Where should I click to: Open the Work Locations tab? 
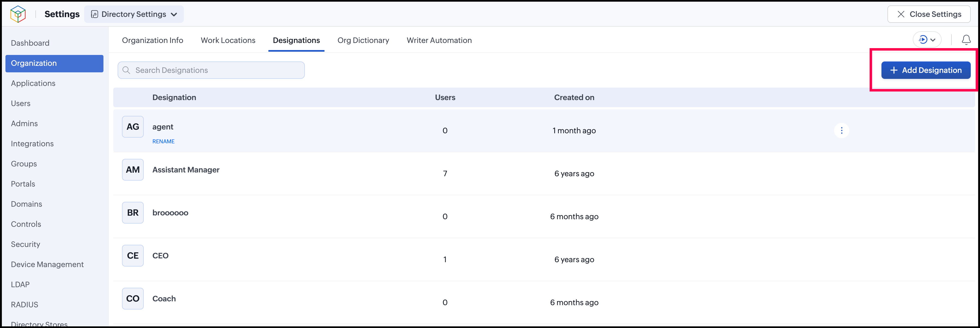pos(228,40)
